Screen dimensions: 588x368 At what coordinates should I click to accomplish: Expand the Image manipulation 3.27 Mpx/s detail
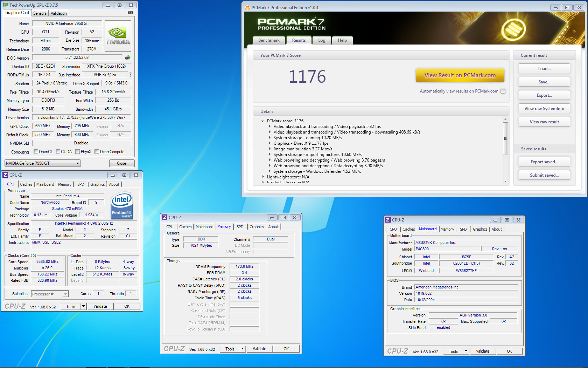click(x=269, y=149)
